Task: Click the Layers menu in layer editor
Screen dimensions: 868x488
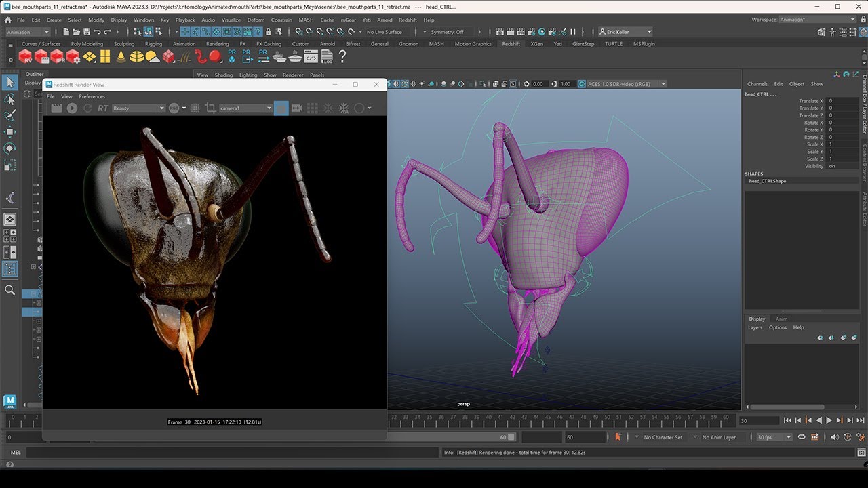Action: (x=755, y=327)
